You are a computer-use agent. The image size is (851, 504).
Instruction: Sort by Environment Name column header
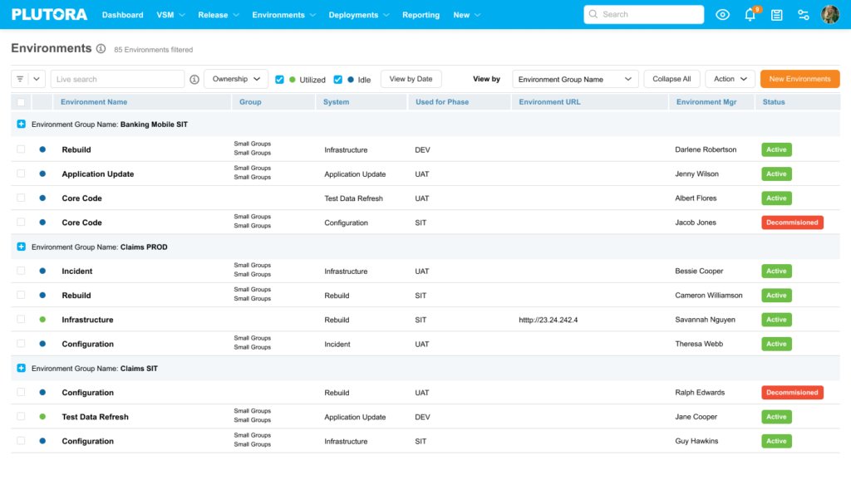(x=94, y=102)
